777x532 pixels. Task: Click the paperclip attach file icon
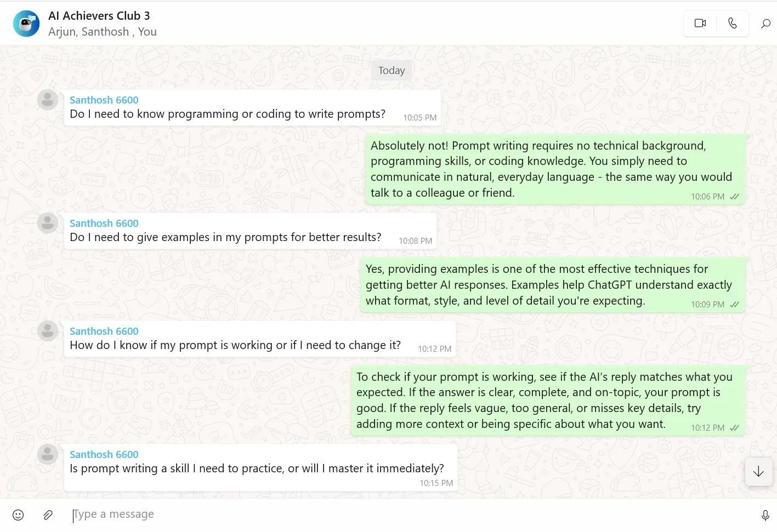(x=48, y=514)
